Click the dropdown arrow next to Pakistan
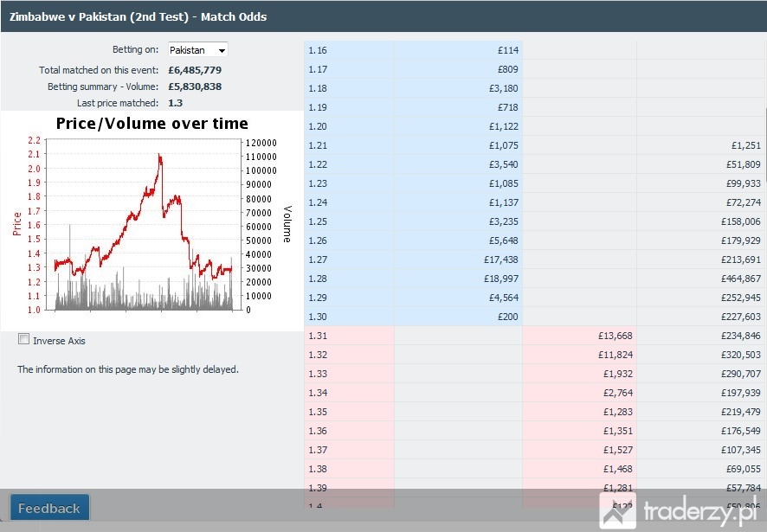Viewport: 767px width, 532px height. point(222,50)
